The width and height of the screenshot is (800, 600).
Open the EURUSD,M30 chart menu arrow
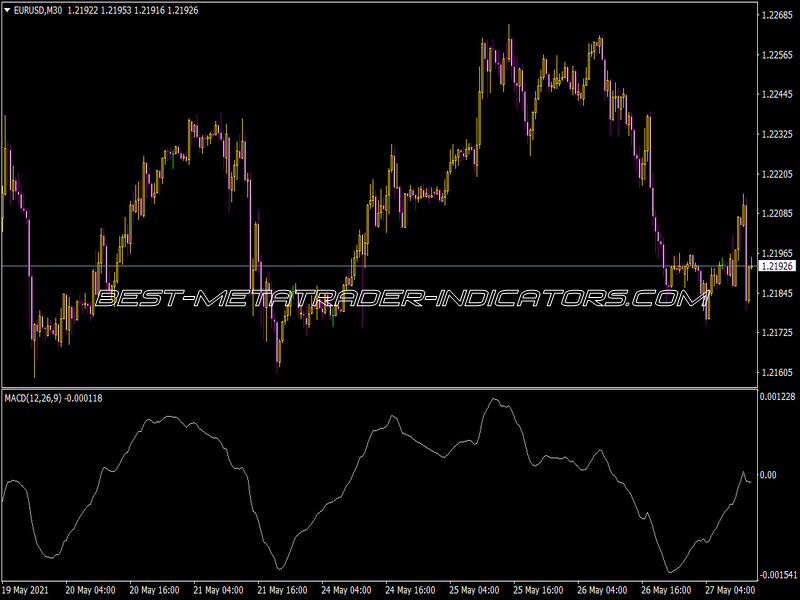click(x=7, y=10)
